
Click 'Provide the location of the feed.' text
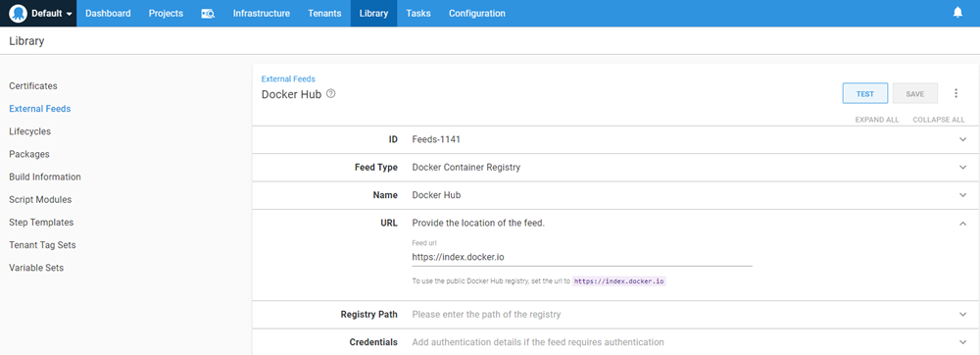(479, 224)
